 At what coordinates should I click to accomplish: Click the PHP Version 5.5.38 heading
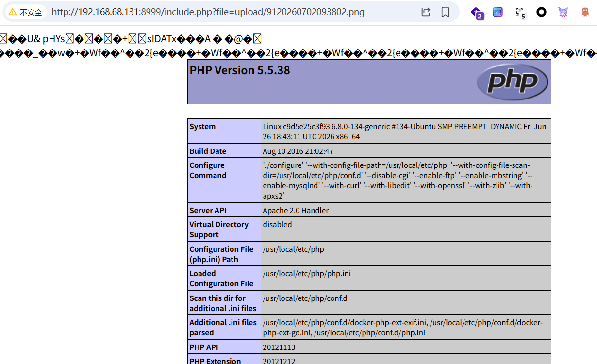[x=240, y=70]
